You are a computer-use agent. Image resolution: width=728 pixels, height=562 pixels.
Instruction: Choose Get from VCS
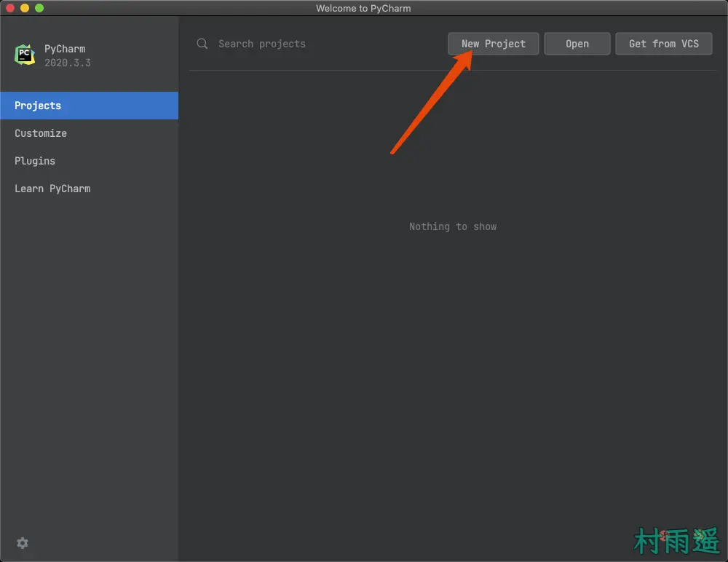663,44
